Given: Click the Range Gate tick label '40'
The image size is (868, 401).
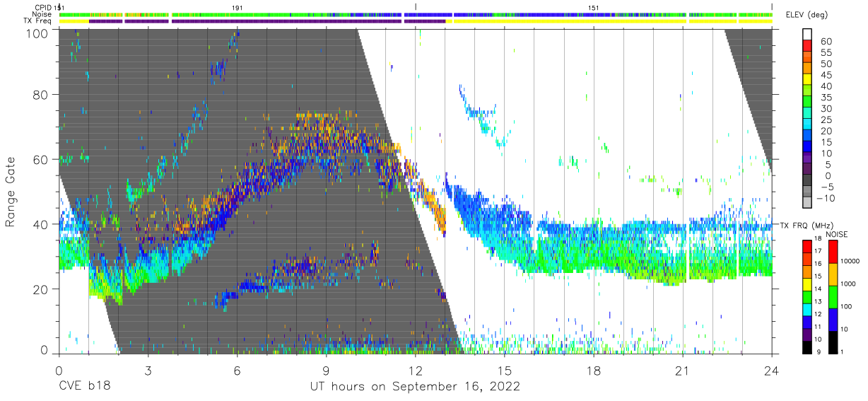Looking at the screenshot, I should [41, 225].
